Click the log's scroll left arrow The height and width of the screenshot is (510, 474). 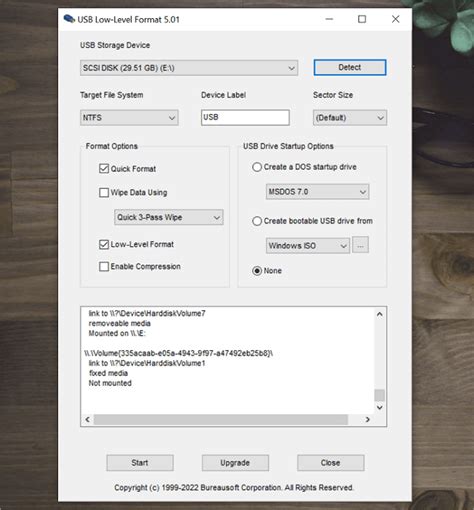coord(88,419)
